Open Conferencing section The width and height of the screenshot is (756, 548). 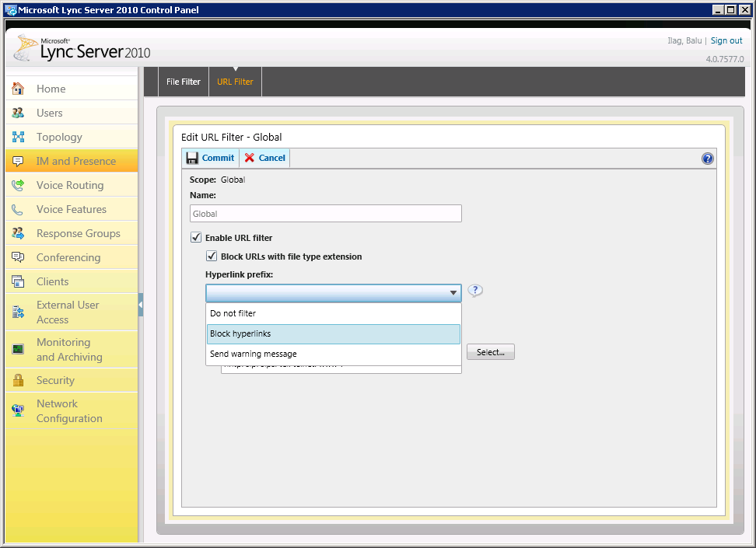(72, 257)
